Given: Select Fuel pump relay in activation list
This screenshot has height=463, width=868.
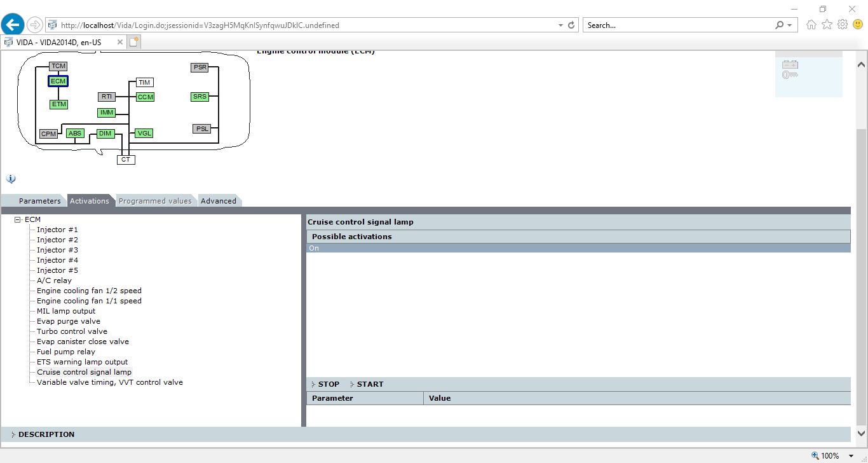Looking at the screenshot, I should (66, 352).
